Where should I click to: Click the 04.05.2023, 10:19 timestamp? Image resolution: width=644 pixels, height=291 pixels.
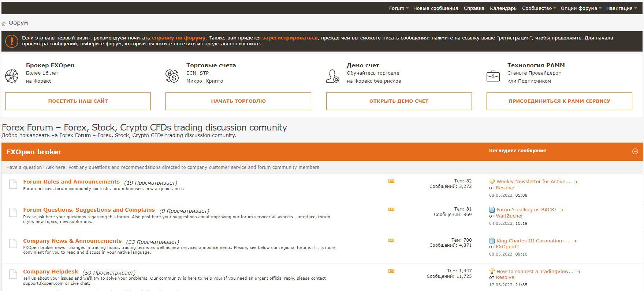(508, 224)
